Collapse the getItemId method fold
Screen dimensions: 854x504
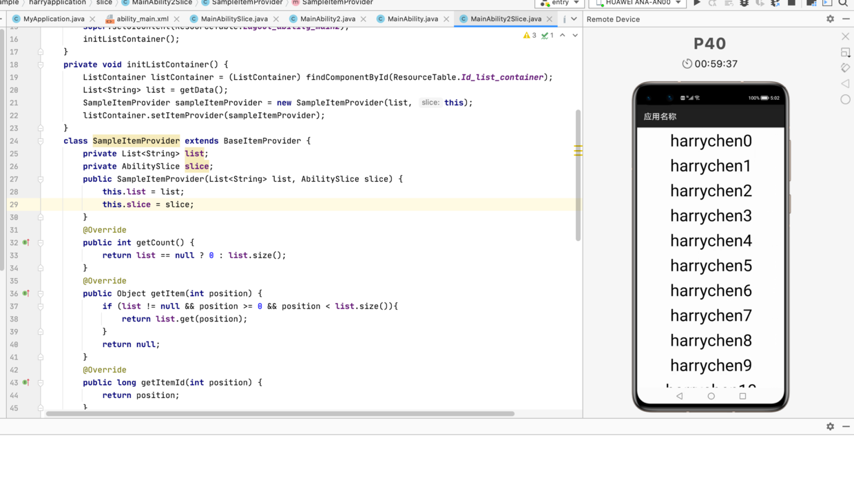point(41,382)
